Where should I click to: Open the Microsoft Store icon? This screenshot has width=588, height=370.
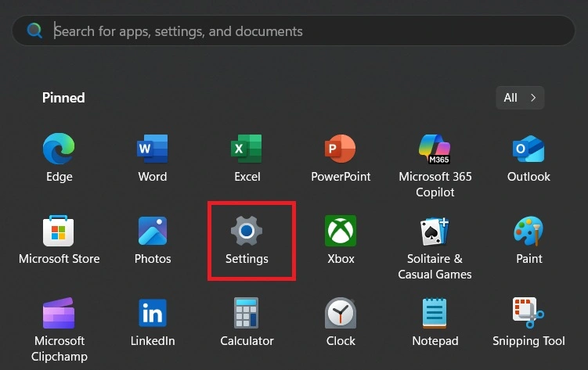click(59, 232)
